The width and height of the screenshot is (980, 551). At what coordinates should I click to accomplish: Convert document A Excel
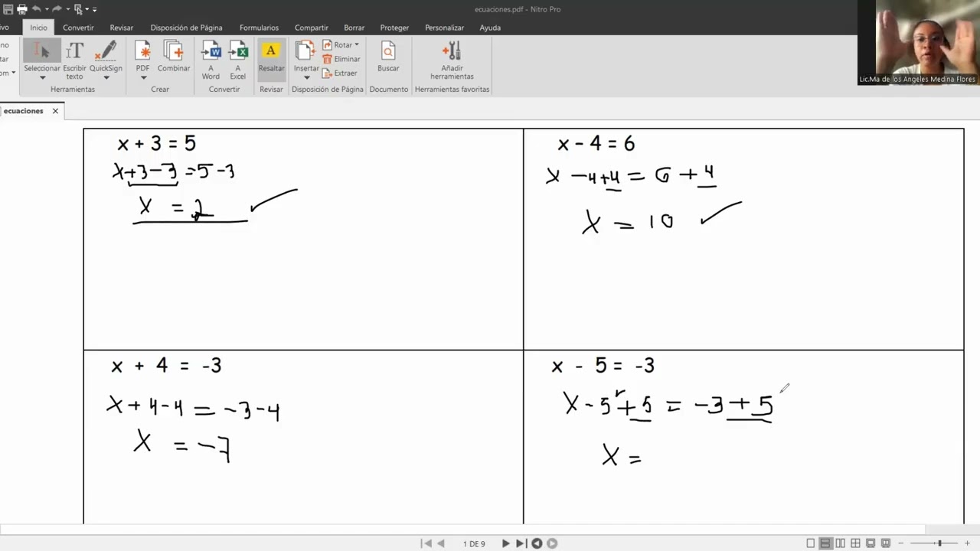click(x=238, y=60)
